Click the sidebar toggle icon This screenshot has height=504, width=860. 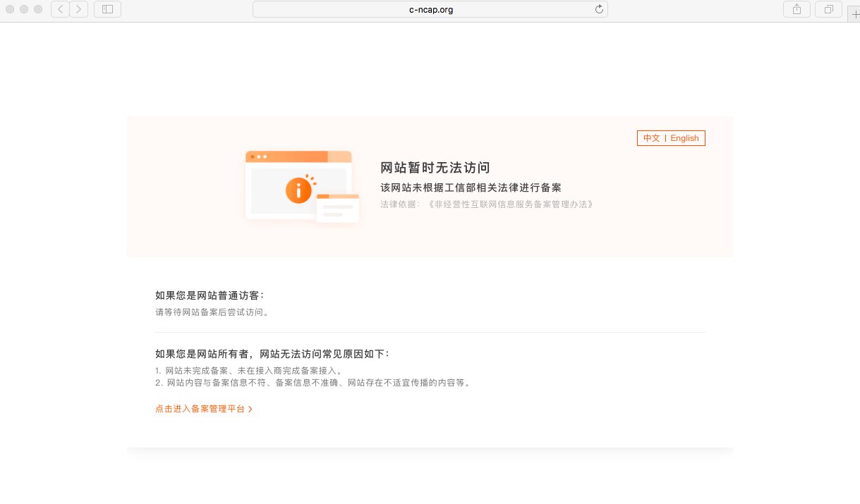tap(107, 9)
